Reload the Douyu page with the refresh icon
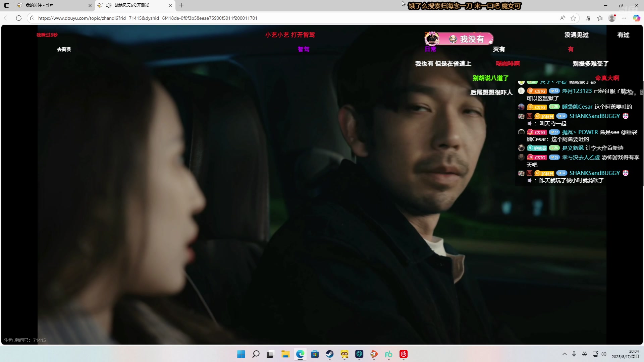The width and height of the screenshot is (644, 362). [19, 18]
